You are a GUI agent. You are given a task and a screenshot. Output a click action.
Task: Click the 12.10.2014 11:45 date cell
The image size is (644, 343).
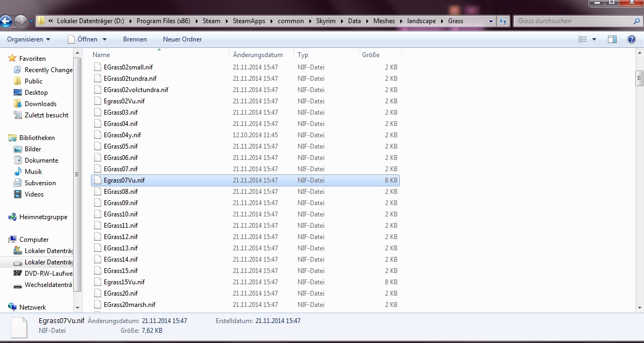(x=256, y=135)
